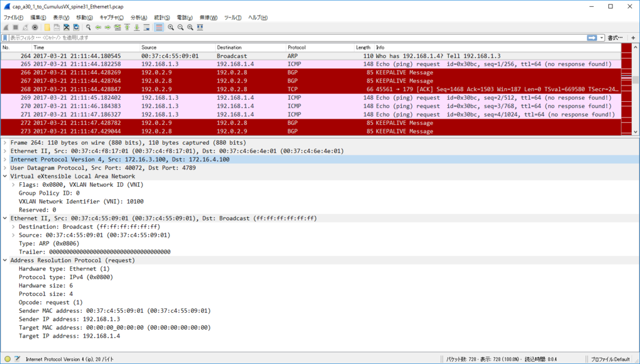Image resolution: width=640 pixels, height=364 pixels.
Task: Reload the capture file icon
Action: (76, 27)
